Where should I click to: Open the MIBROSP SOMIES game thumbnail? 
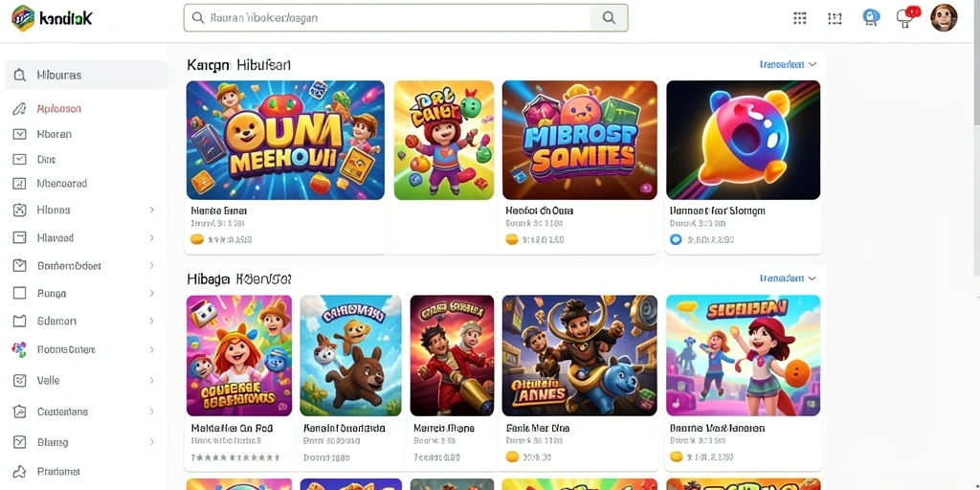579,140
